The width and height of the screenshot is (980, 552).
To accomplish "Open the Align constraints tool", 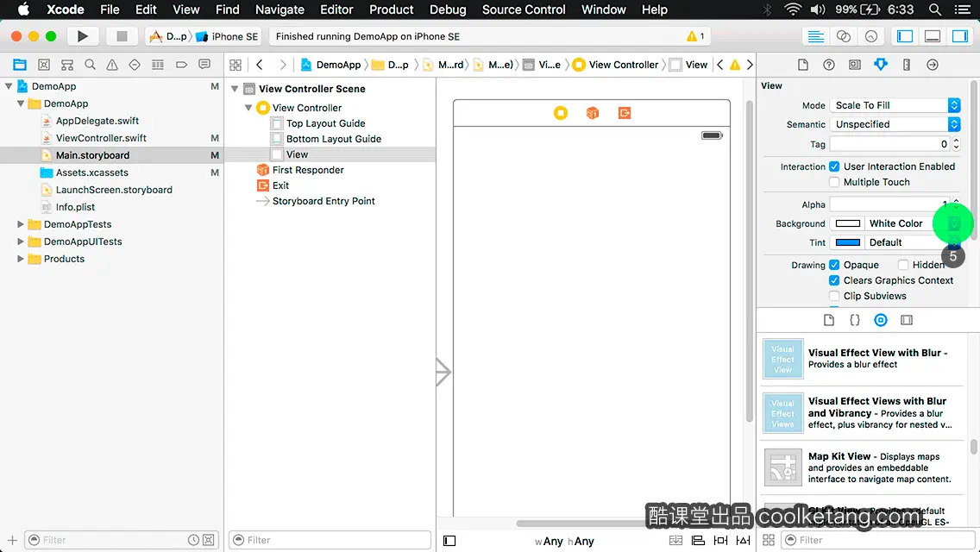I will coord(698,540).
